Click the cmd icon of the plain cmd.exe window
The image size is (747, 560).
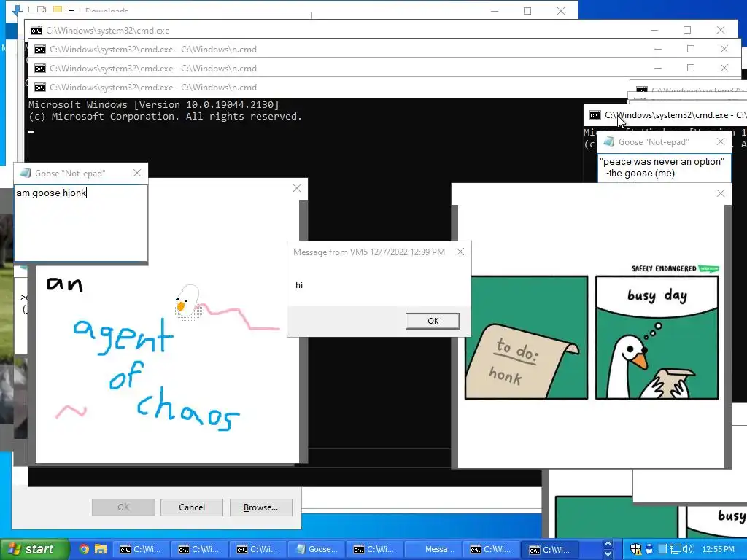click(x=36, y=31)
